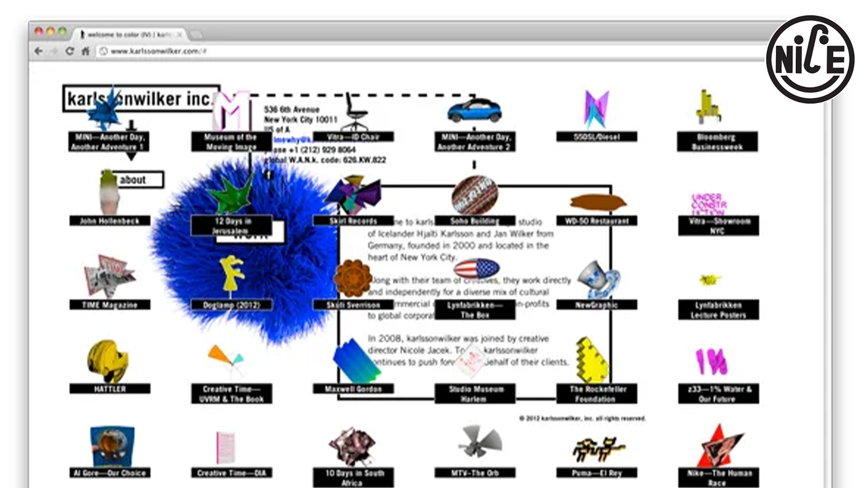Close the 'welcome to color' browser tab
The image size is (868, 488).
click(179, 35)
